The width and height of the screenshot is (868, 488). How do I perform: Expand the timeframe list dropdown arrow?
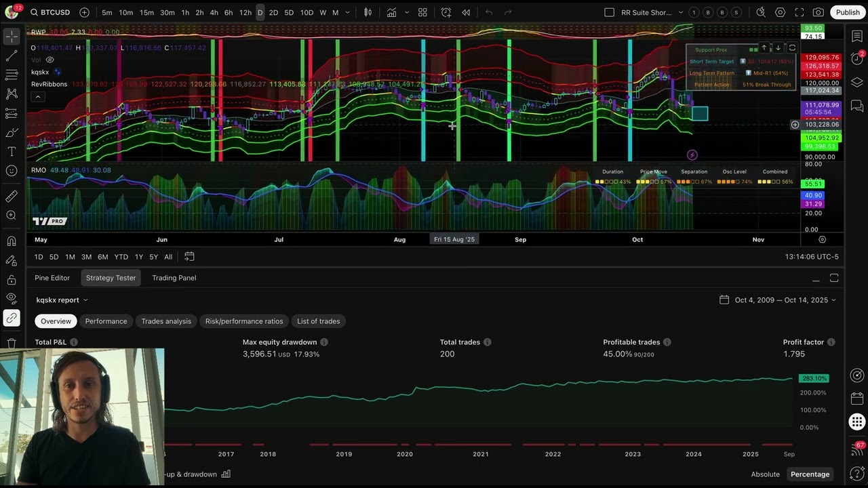point(348,12)
